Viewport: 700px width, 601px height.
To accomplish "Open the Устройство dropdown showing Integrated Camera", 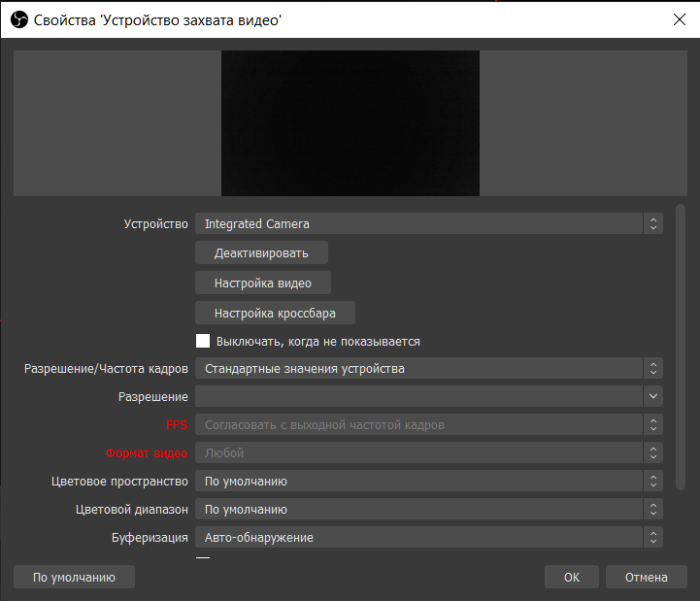I will (428, 223).
